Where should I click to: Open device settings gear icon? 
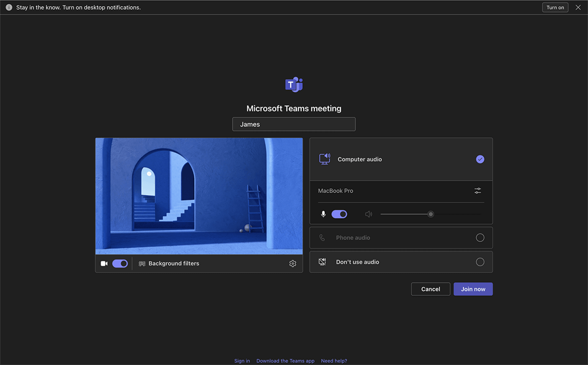point(292,264)
